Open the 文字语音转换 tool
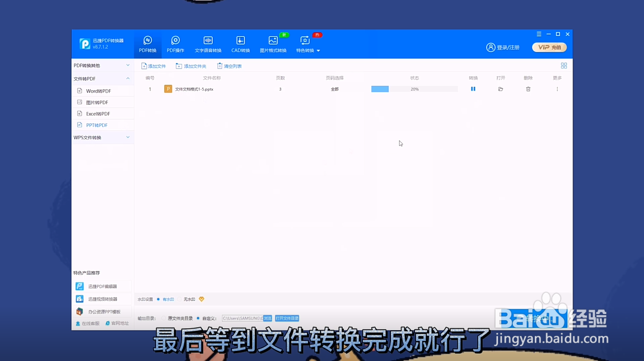The image size is (644, 361). coord(208,44)
